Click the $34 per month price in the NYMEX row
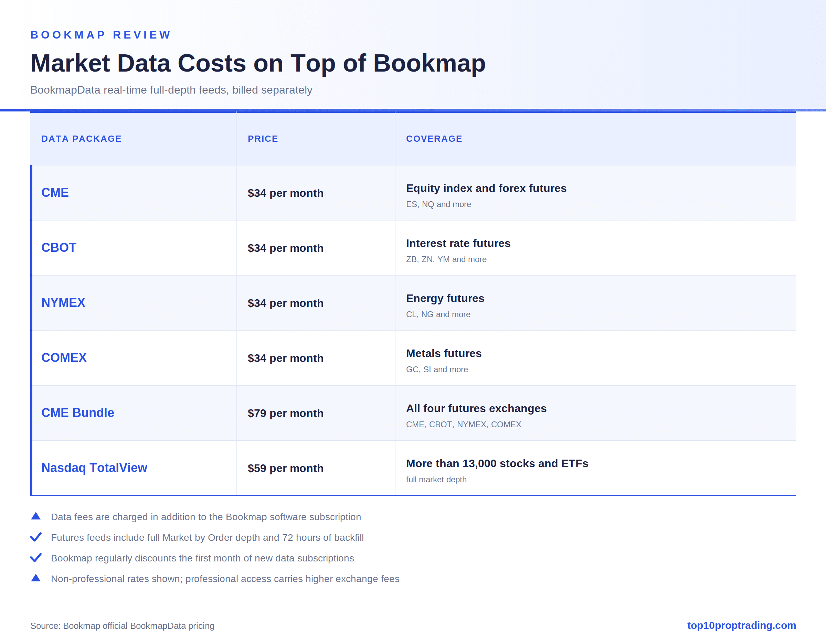 coord(286,303)
